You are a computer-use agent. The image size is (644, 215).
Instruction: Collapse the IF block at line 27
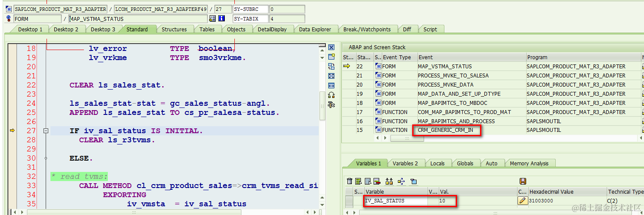click(46, 131)
